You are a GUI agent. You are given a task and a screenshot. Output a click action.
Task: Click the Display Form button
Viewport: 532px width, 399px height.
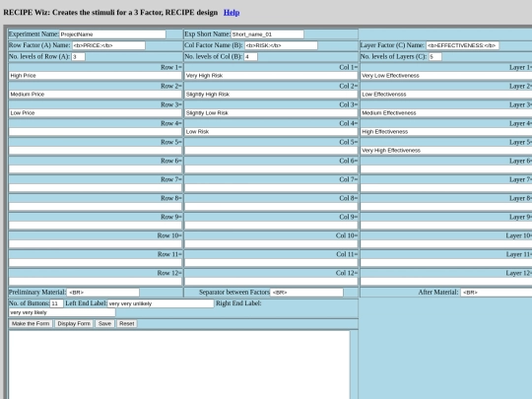74,324
